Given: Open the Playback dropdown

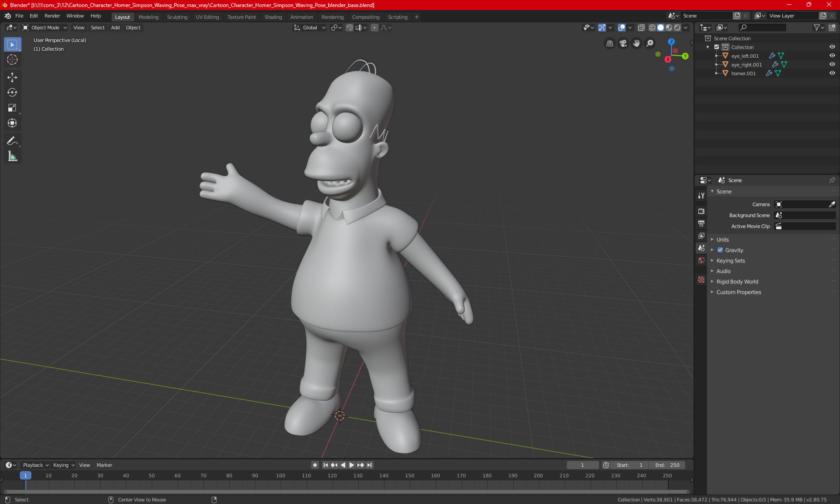Looking at the screenshot, I should click(35, 465).
